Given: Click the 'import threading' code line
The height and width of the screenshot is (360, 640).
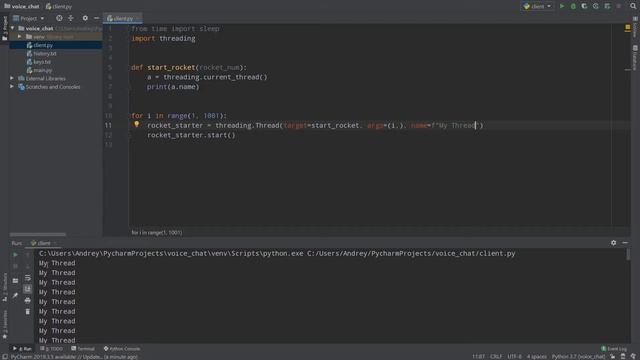Looking at the screenshot, I should 163,38.
